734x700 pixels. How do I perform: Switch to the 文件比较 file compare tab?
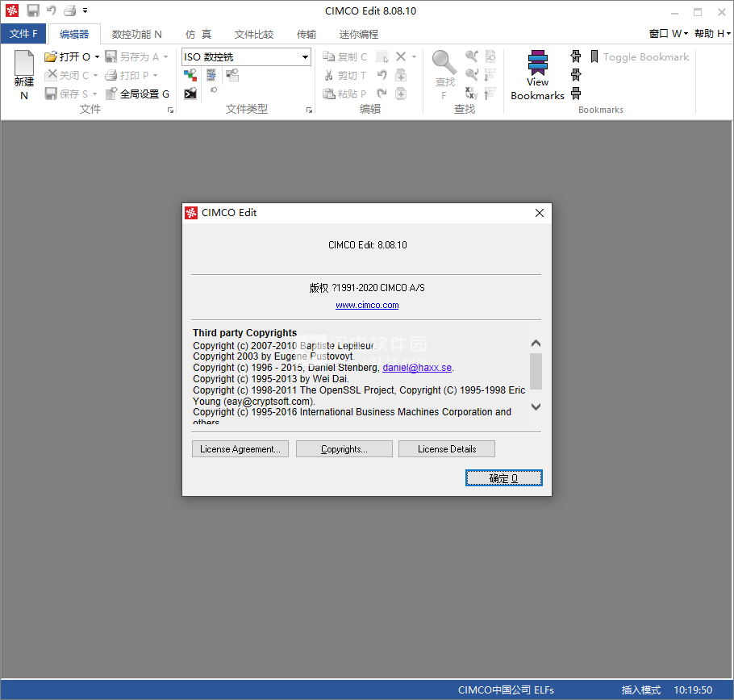pos(254,34)
